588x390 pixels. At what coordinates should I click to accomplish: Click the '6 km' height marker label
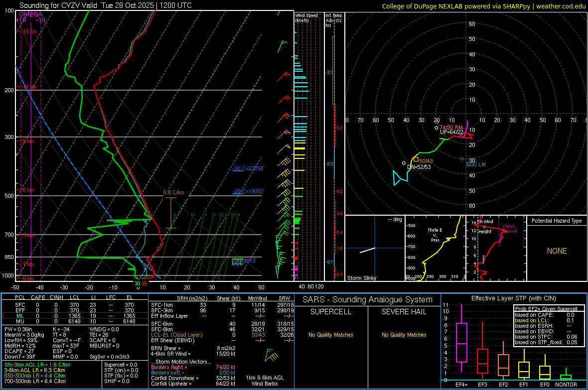point(28,190)
